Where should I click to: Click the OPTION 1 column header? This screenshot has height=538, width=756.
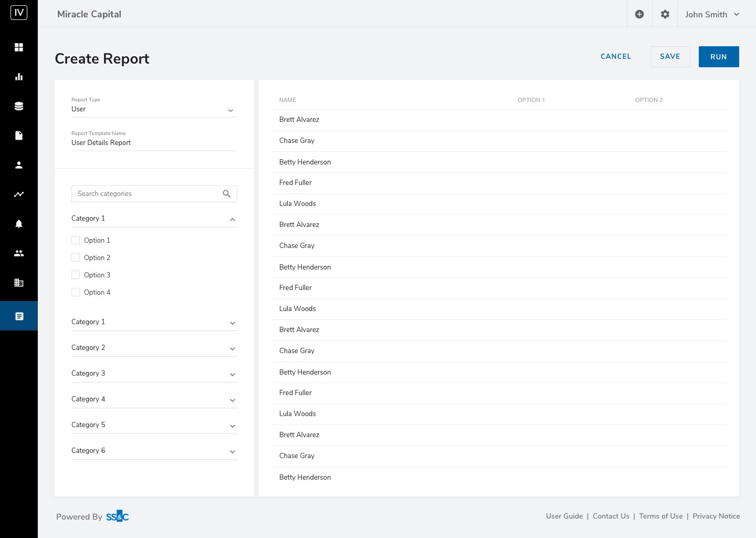tap(531, 100)
